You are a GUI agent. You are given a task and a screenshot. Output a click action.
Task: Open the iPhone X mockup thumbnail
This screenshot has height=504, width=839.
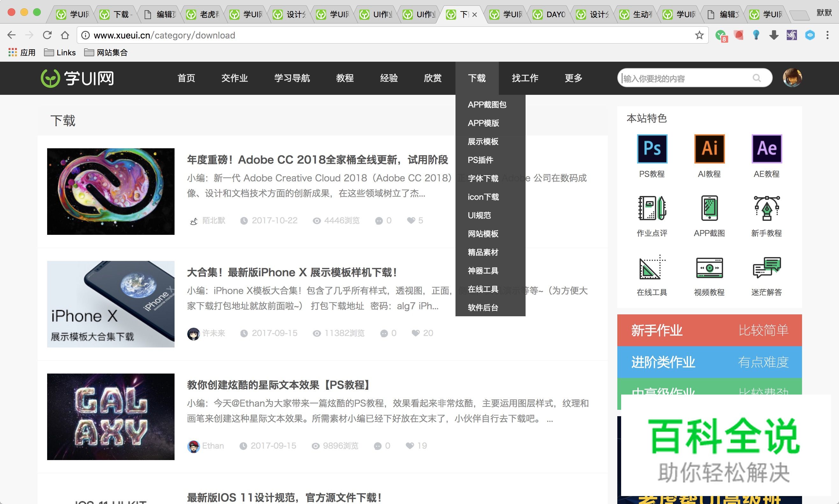111,304
